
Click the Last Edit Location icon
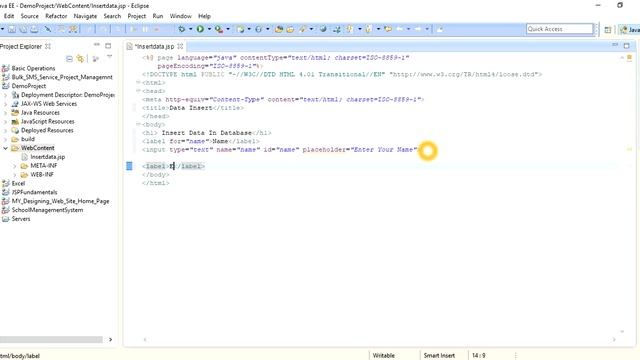[388, 29]
